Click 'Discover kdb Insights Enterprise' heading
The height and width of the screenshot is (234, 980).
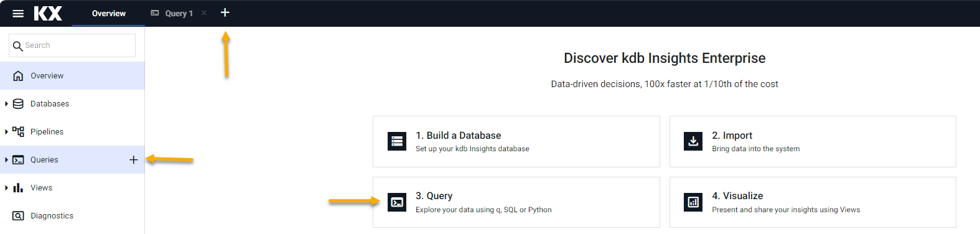[665, 58]
